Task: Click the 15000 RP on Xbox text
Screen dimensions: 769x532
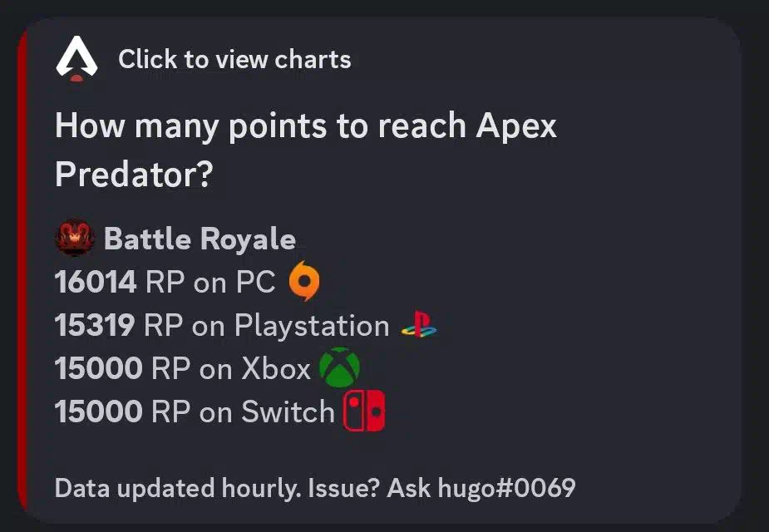Action: [182, 368]
